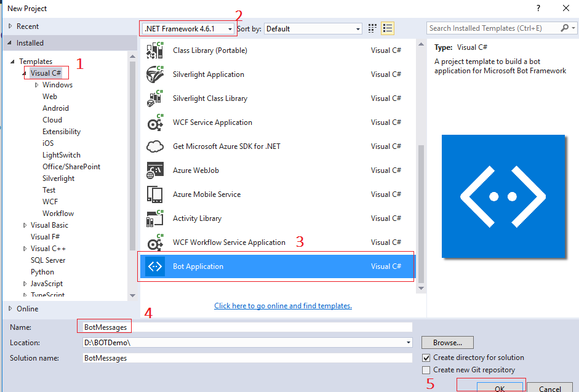Expand the Visual C++ node arrow

pos(25,249)
